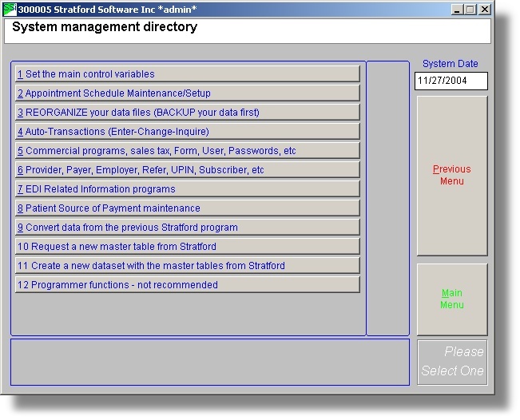Open Set the main control variables

click(x=188, y=74)
